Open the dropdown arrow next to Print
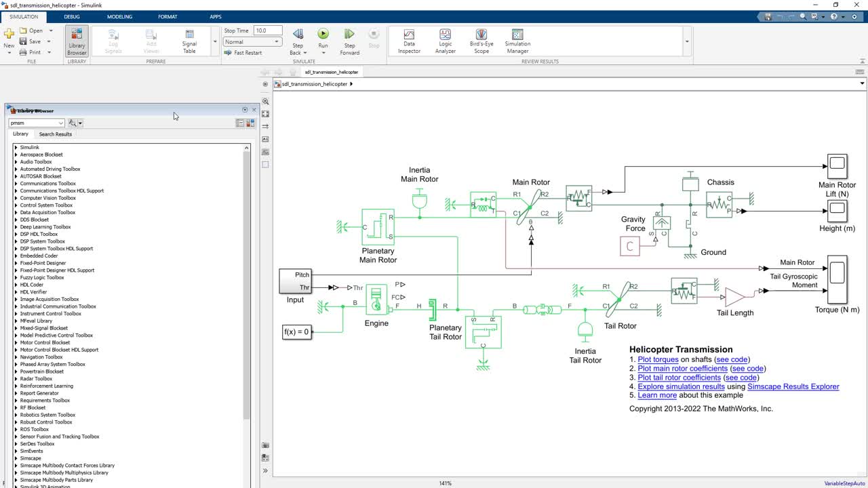This screenshot has width=868, height=488. tap(51, 52)
